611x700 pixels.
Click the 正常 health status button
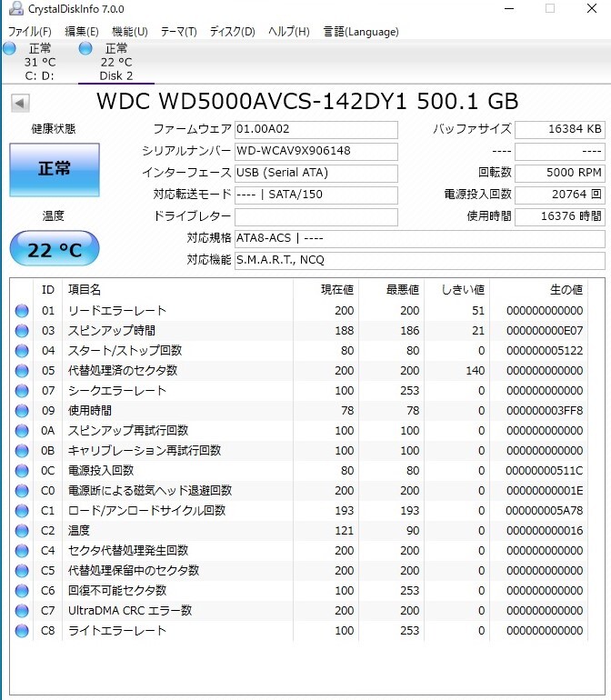[x=55, y=170]
